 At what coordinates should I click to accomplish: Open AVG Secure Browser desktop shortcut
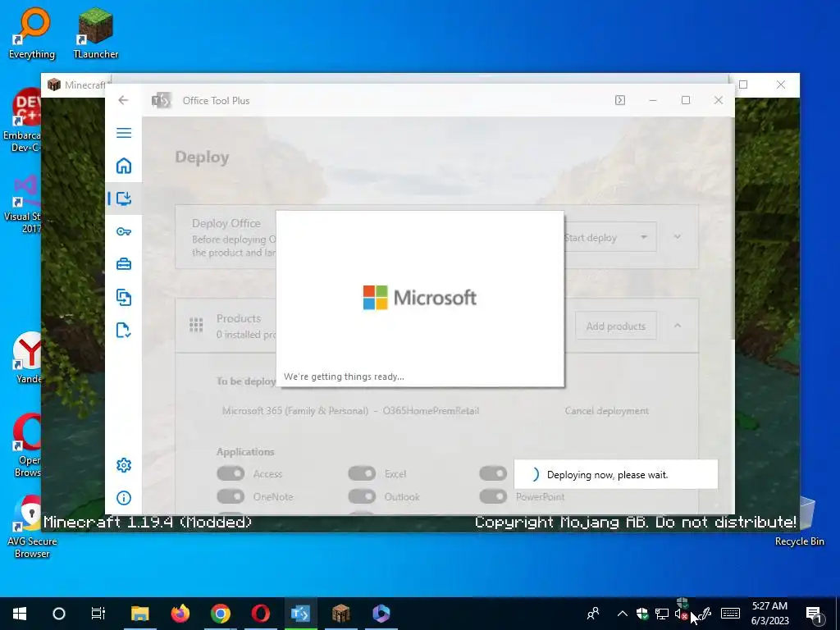tap(32, 527)
